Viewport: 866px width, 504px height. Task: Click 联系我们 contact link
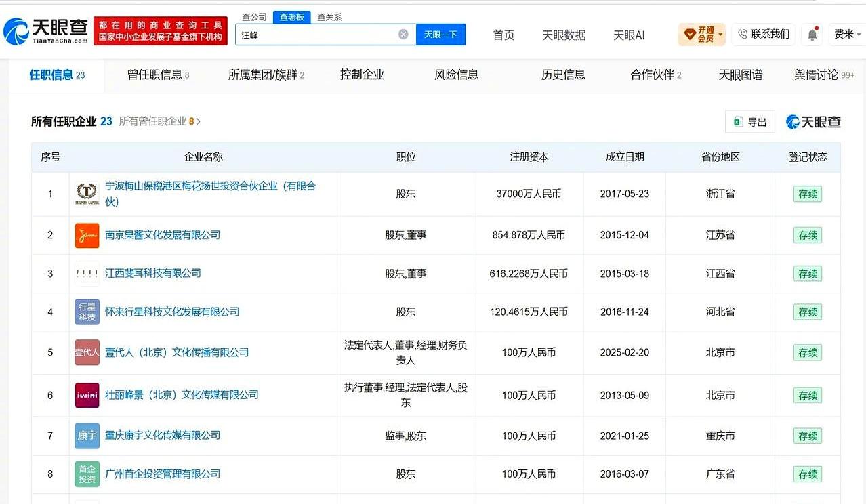[764, 35]
